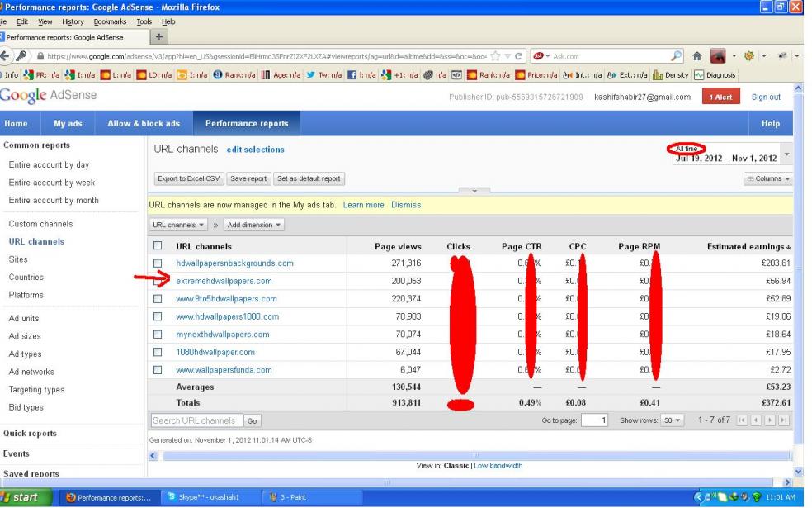Image resolution: width=812 pixels, height=508 pixels.
Task: Open the Countries report in sidebar
Action: [26, 278]
